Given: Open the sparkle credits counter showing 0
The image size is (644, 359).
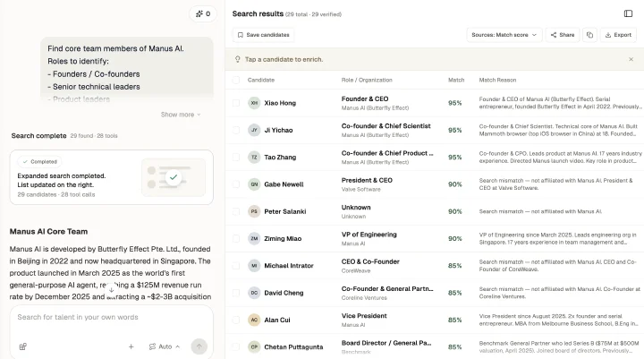Looking at the screenshot, I should [203, 14].
